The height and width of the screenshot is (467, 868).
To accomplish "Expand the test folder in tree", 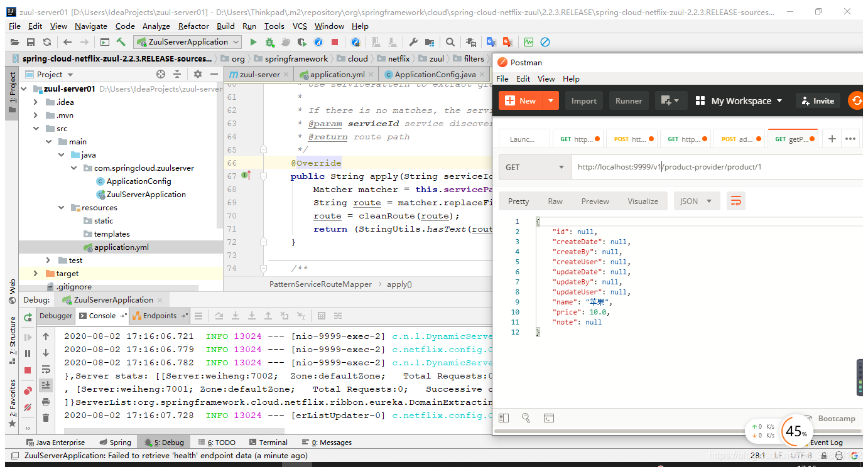I will [x=48, y=260].
